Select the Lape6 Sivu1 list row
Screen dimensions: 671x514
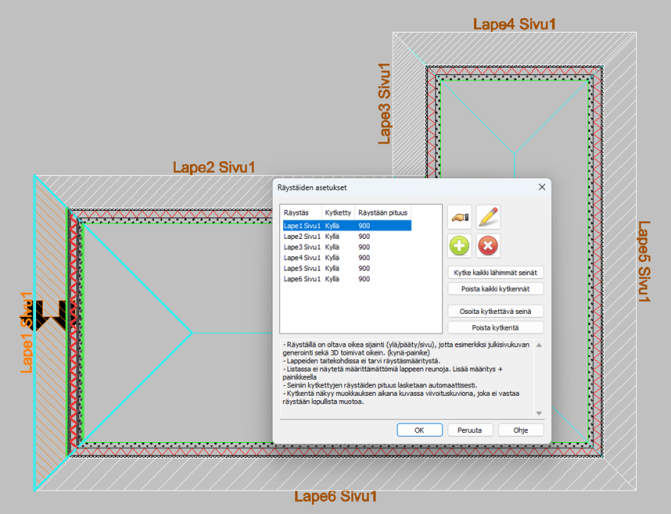346,279
